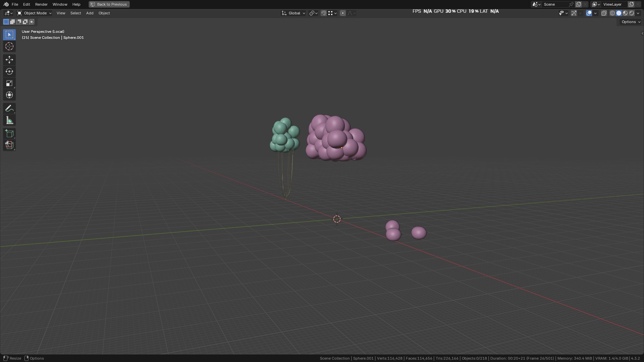Screen dimensions: 644x362
Task: Click the Resize hint in status bar
Action: [x=15, y=358]
